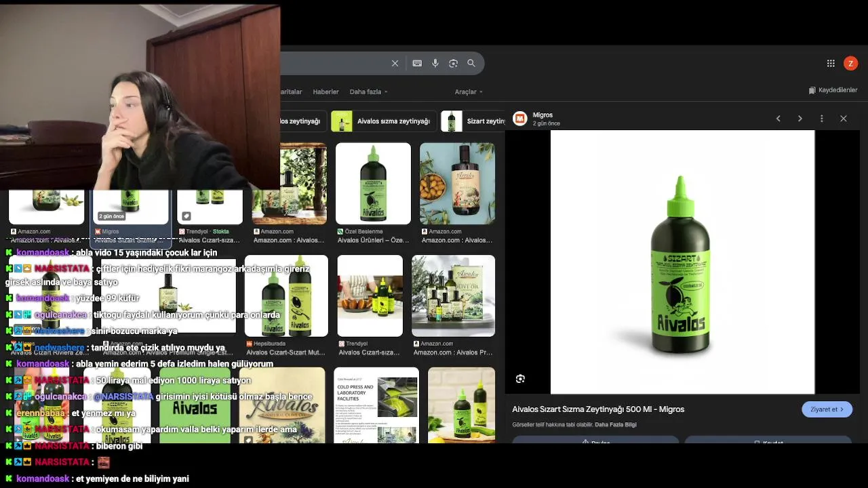Switch to the Haberler tab
This screenshot has width=868, height=488.
pos(325,91)
